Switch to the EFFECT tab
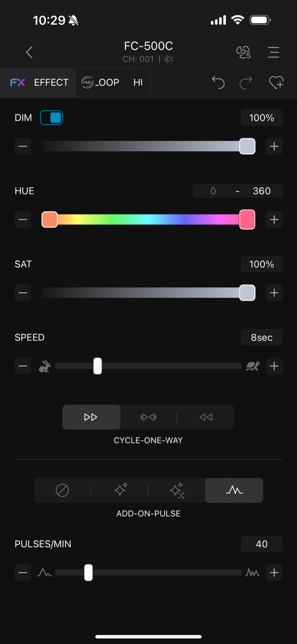This screenshot has height=644, width=297. [39, 82]
